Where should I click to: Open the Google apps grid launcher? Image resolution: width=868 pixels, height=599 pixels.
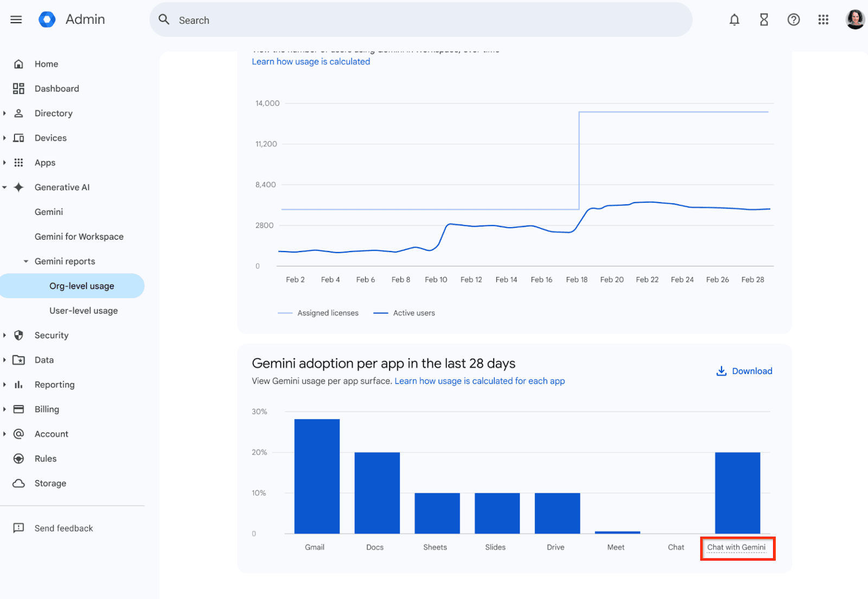[x=823, y=20]
